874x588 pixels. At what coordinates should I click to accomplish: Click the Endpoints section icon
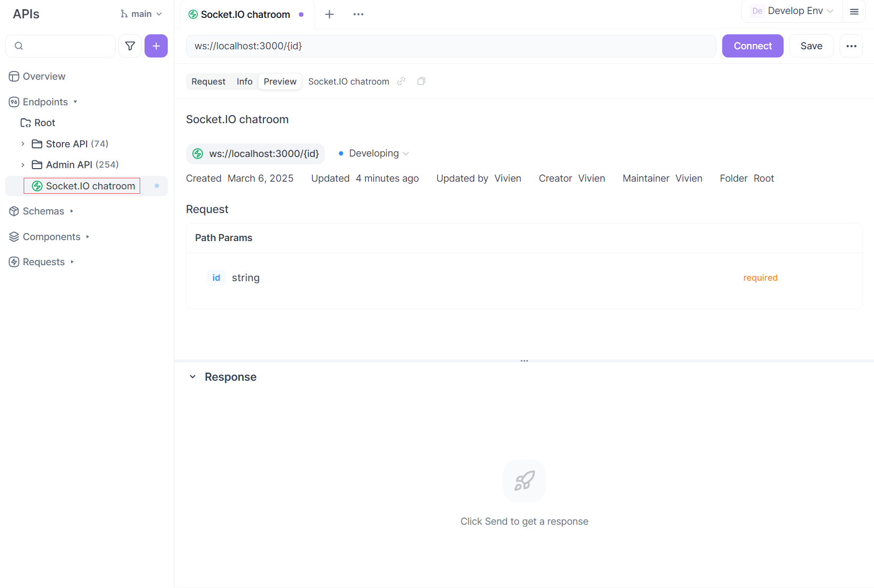point(14,102)
